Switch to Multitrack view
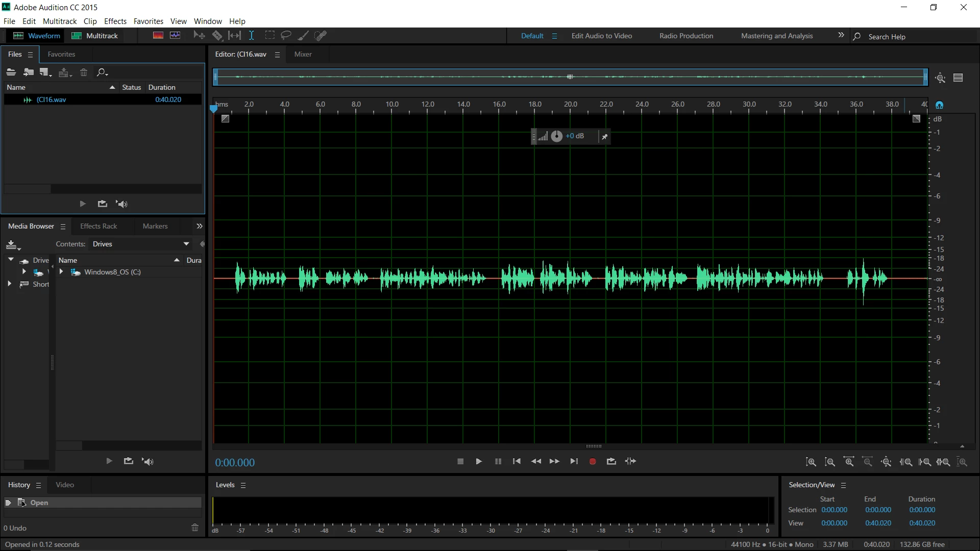 tap(95, 36)
